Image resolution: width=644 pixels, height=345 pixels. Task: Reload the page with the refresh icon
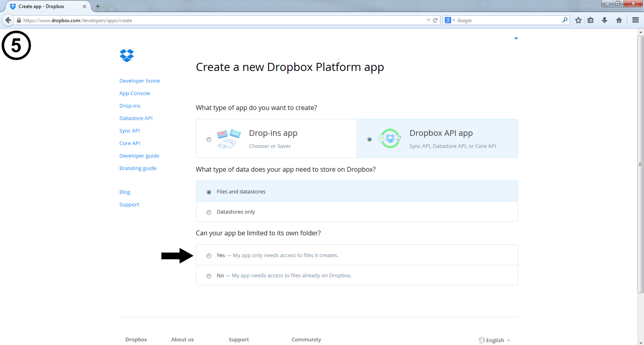click(435, 20)
